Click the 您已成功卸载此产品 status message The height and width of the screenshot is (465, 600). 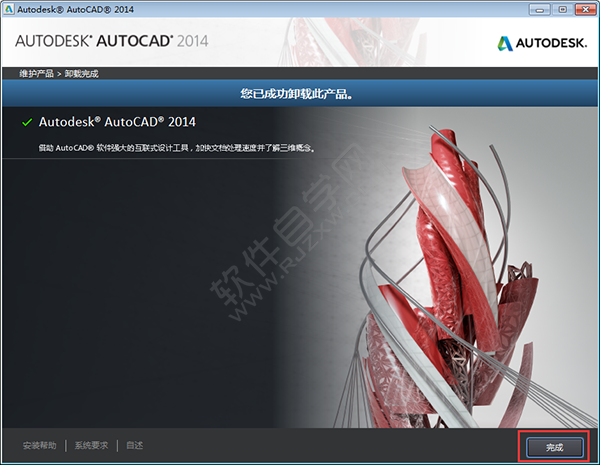click(x=297, y=93)
